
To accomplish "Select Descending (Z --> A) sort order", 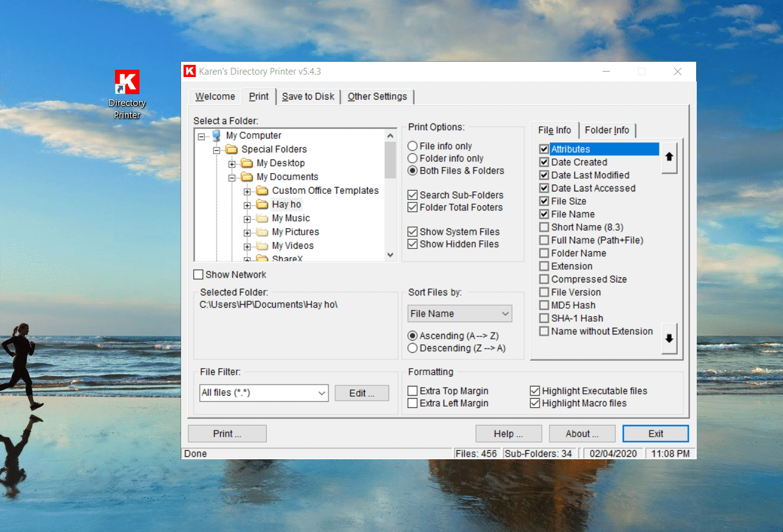I will pos(412,348).
